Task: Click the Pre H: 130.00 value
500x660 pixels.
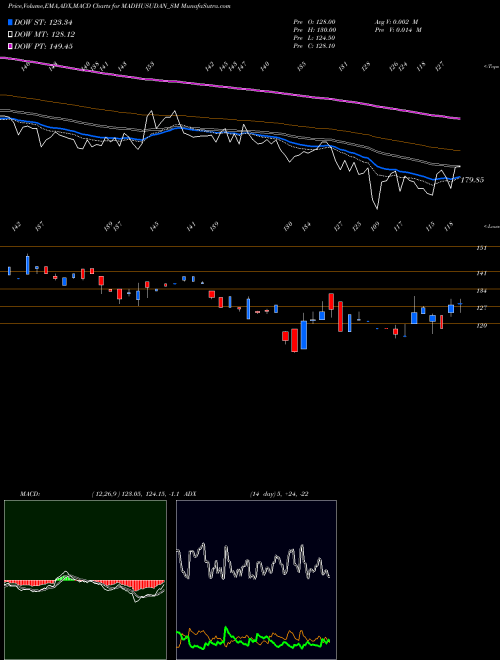Action: click(314, 30)
